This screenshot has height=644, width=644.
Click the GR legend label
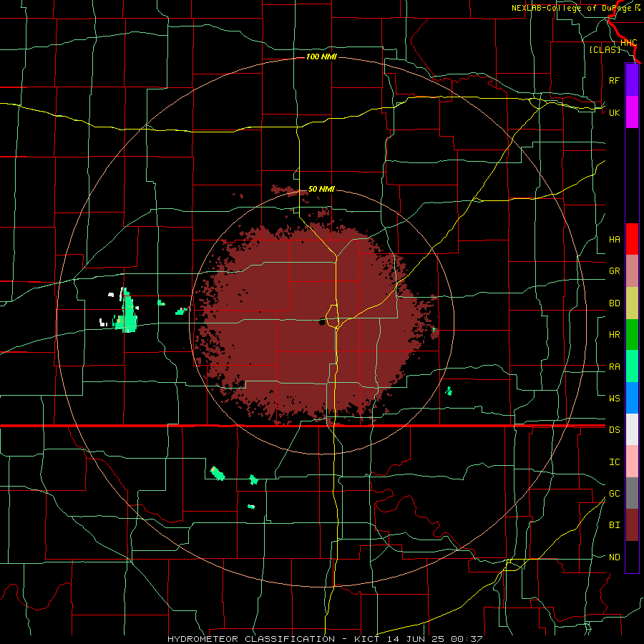[614, 271]
